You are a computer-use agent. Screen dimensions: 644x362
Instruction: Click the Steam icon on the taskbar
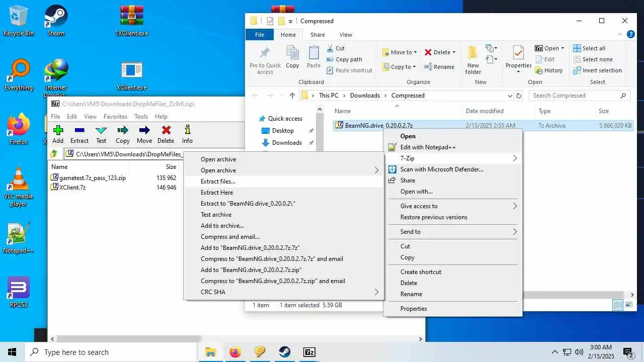285,352
